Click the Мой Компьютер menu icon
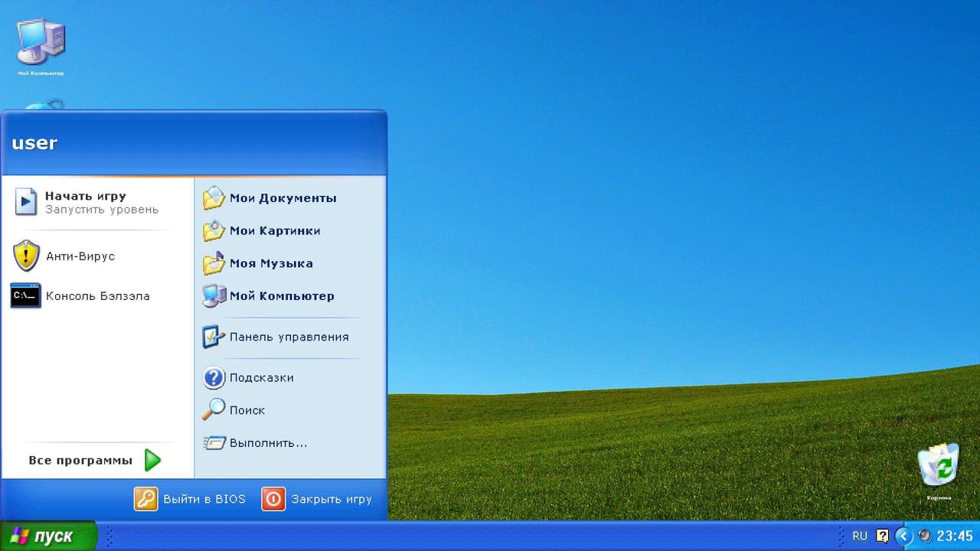Image resolution: width=980 pixels, height=551 pixels. pyautogui.click(x=214, y=295)
